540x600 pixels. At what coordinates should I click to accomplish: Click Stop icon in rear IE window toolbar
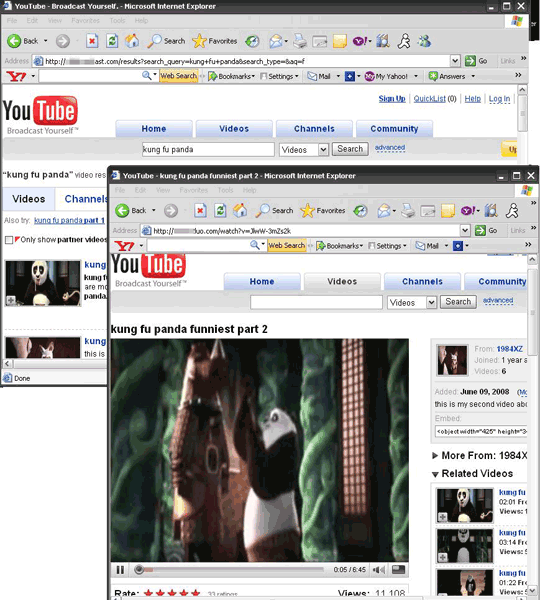[92, 41]
